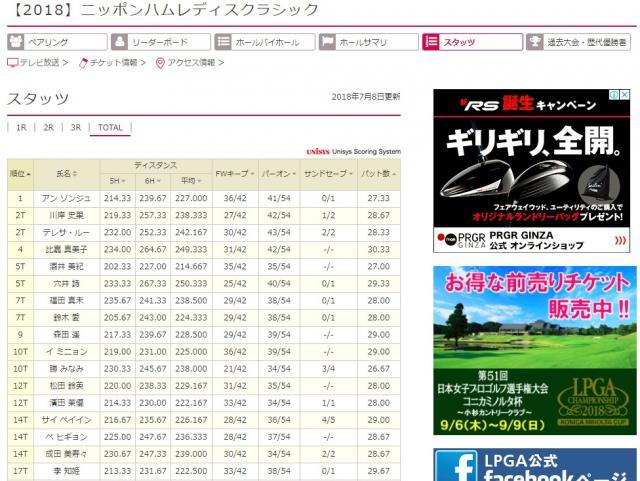Screen dimensions: 640x481
Task: Sort table by 氏名 column
Action: pos(67,174)
